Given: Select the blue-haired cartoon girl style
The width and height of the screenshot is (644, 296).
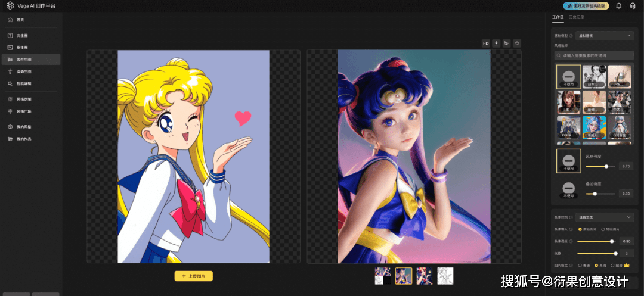Looking at the screenshot, I should (x=594, y=127).
